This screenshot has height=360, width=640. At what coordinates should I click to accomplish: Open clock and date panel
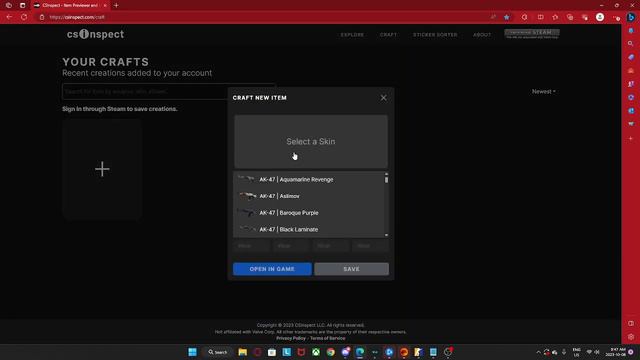(616, 352)
